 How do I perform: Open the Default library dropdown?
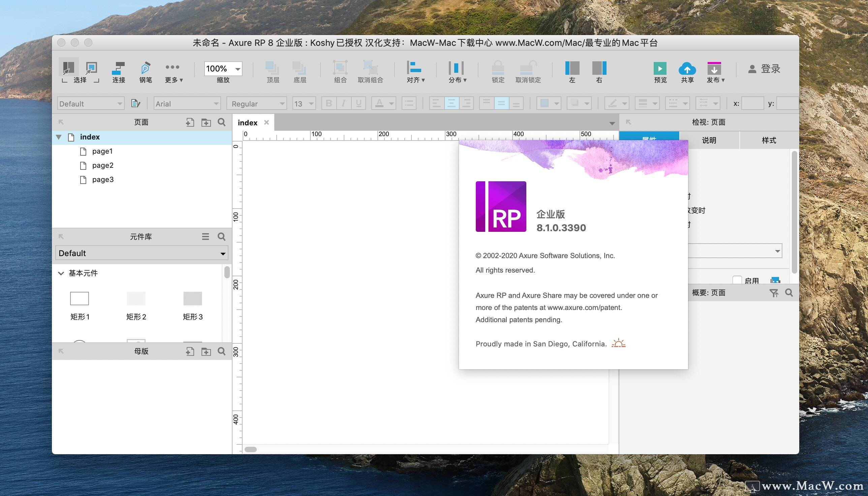click(x=142, y=253)
